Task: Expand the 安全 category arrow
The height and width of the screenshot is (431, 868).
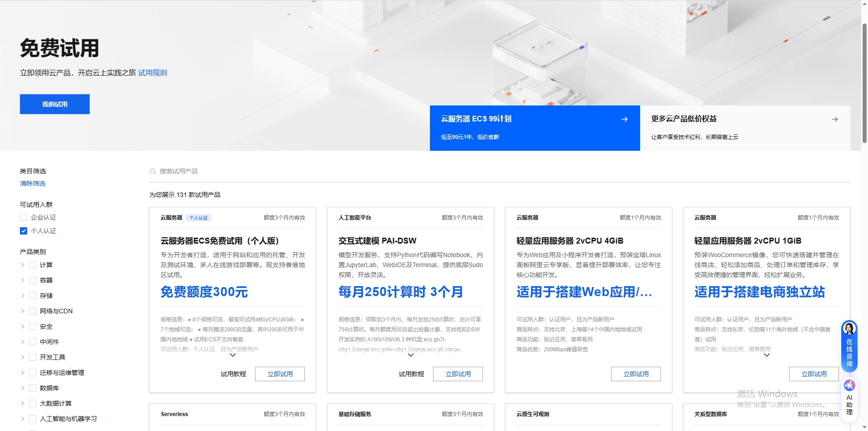Action: [x=23, y=326]
